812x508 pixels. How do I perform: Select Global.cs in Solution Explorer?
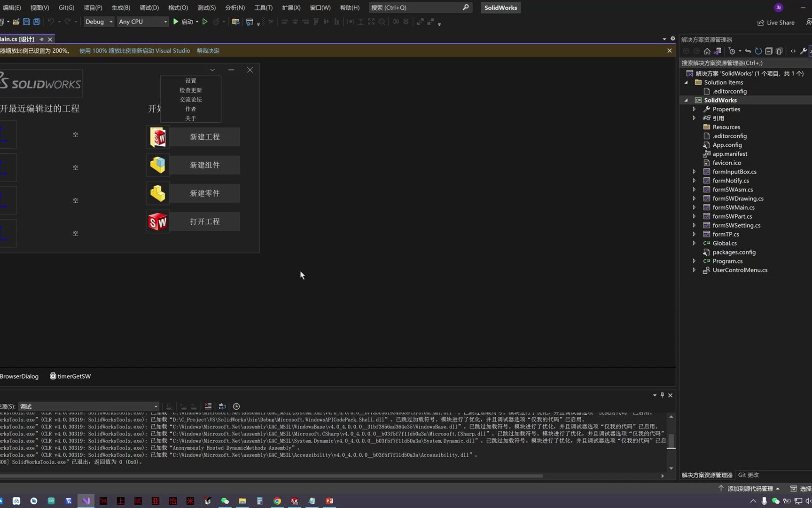click(725, 243)
